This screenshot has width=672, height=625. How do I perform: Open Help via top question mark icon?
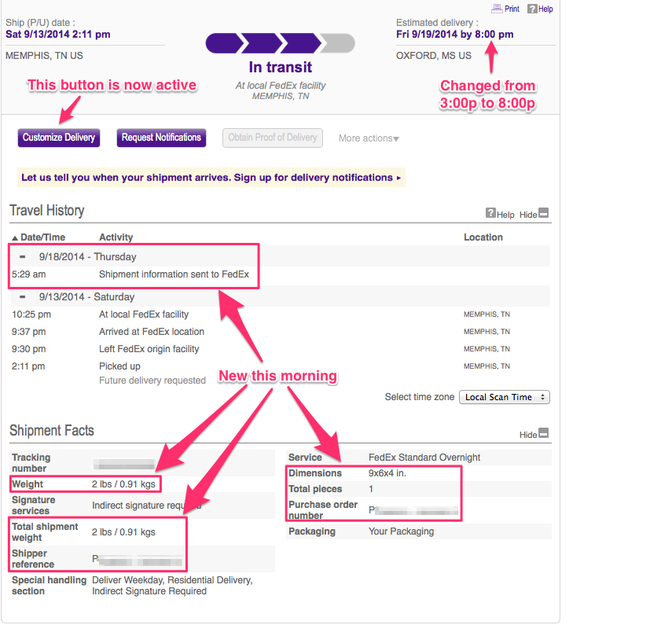click(x=532, y=9)
